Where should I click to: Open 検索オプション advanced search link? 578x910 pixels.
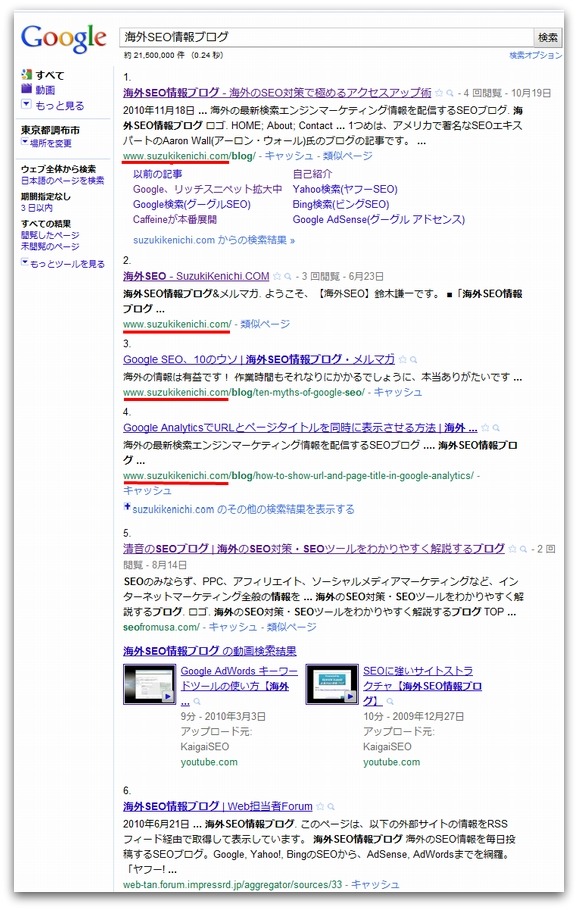click(x=535, y=55)
